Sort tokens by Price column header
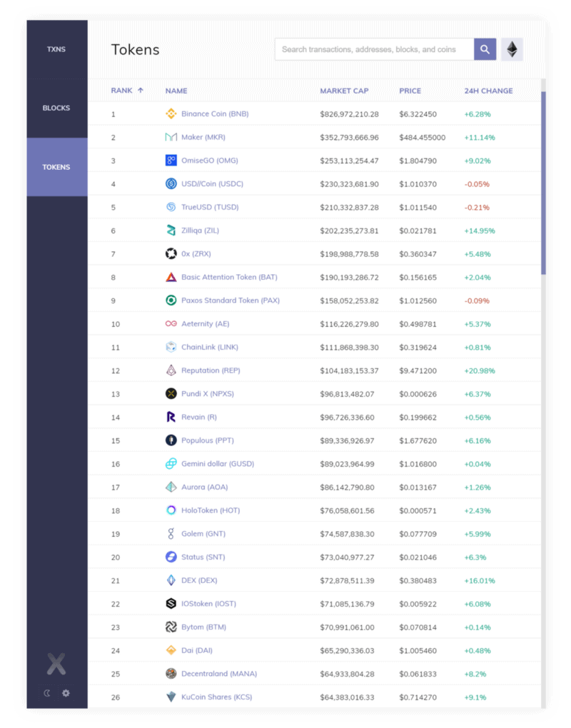 (410, 91)
